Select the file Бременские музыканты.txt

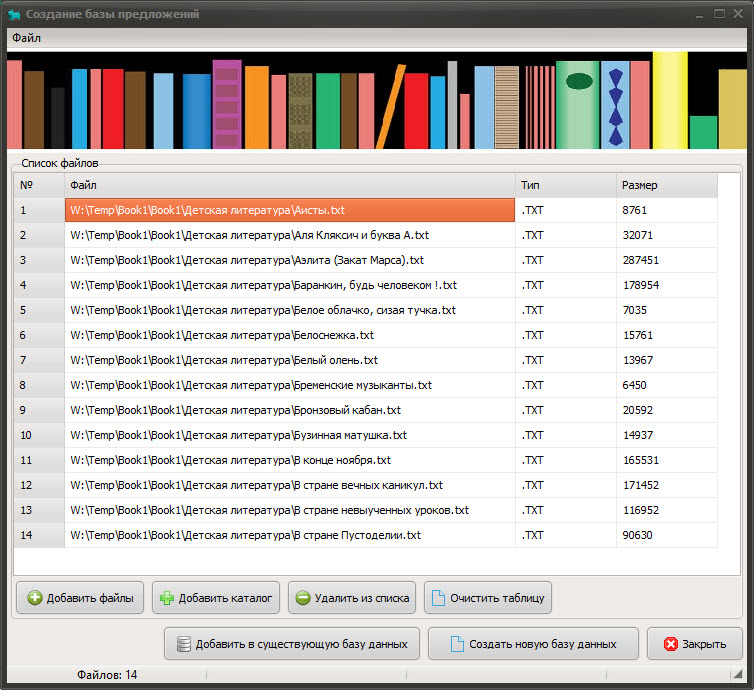tap(290, 385)
